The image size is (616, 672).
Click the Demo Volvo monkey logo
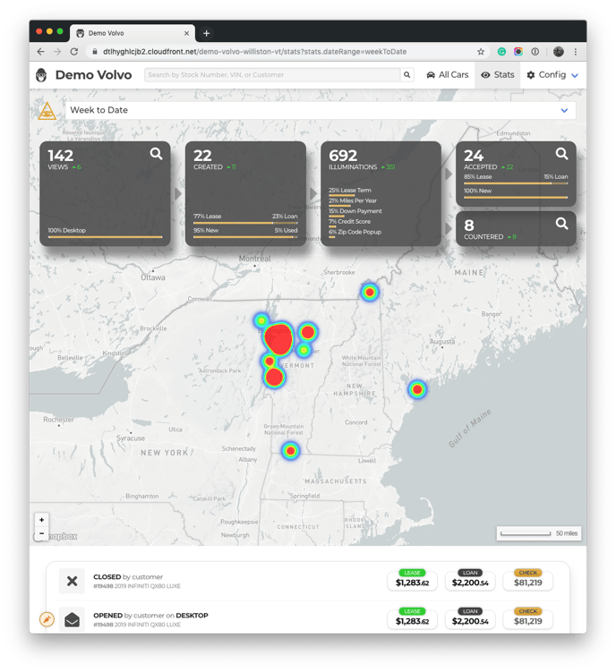pyautogui.click(x=41, y=75)
